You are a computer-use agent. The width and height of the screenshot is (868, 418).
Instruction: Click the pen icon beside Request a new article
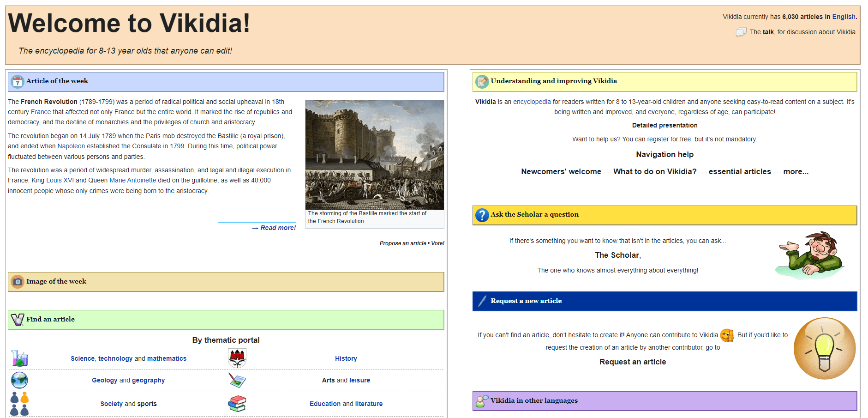pyautogui.click(x=482, y=301)
